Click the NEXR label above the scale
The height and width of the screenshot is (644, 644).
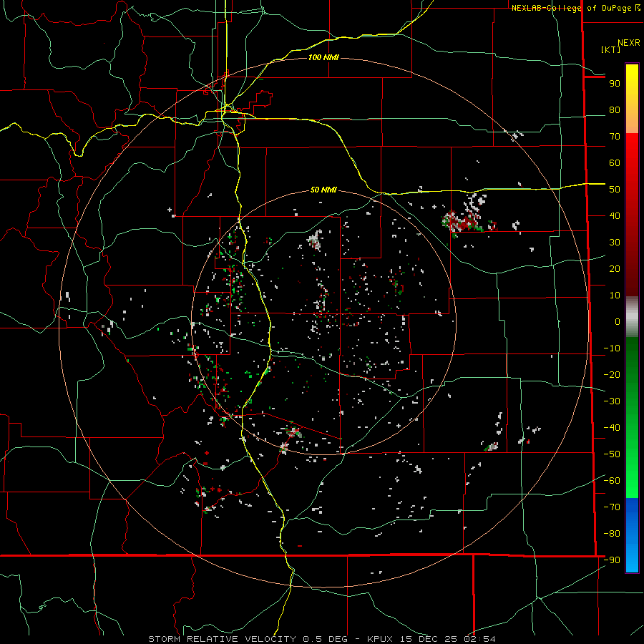pos(629,43)
